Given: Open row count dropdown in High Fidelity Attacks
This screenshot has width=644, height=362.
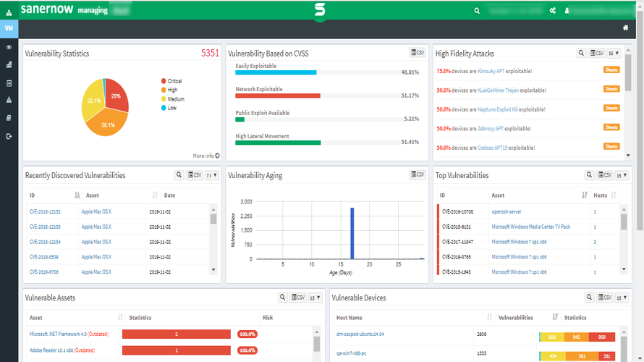Looking at the screenshot, I should [x=614, y=54].
